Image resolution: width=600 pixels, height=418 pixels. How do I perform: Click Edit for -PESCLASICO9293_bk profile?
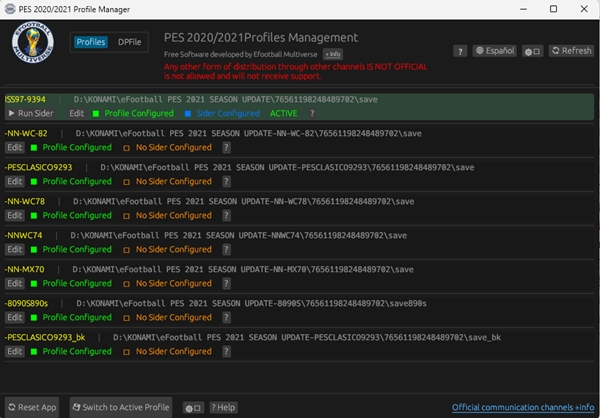(14, 352)
